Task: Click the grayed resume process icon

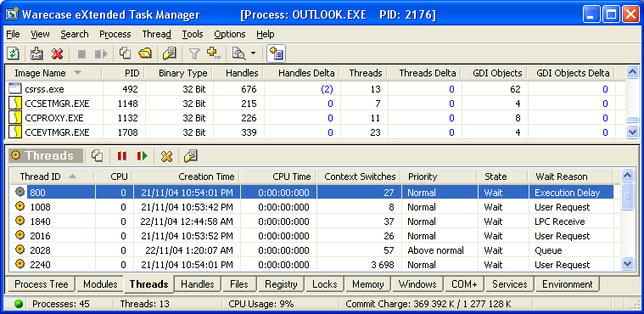Action: point(101,53)
